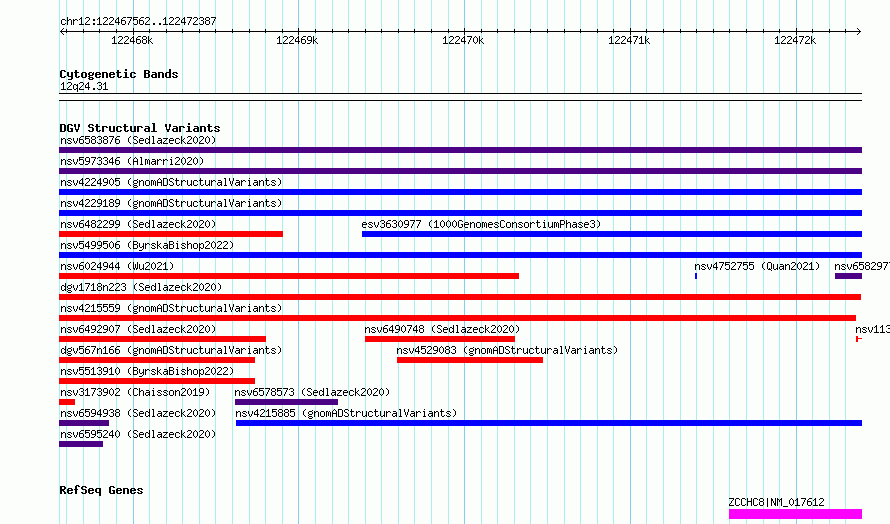Select the nsv4529083 red variant bar
The width and height of the screenshot is (890, 524).
[470, 360]
